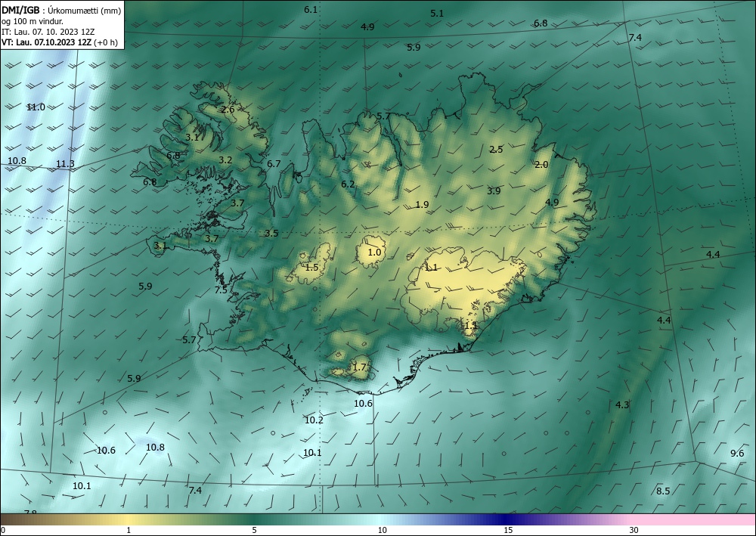Image resolution: width=756 pixels, height=536 pixels.
Task: Select the 2.6 value in the Westfjords
Action: (x=228, y=110)
